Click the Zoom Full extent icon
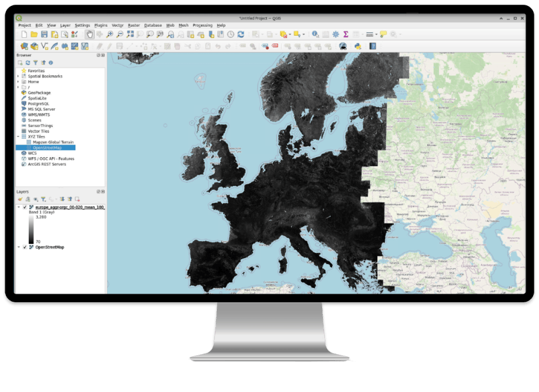 tap(130, 34)
